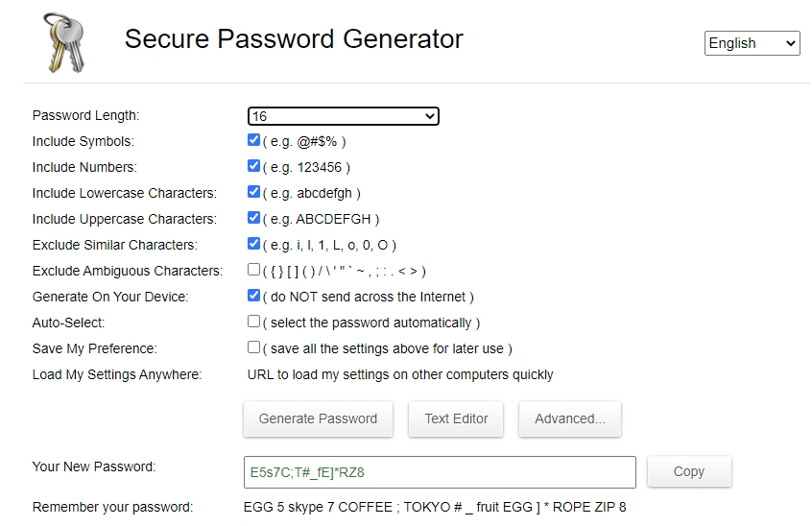Open the Text Editor button
The width and height of the screenshot is (812, 526).
pyautogui.click(x=456, y=418)
